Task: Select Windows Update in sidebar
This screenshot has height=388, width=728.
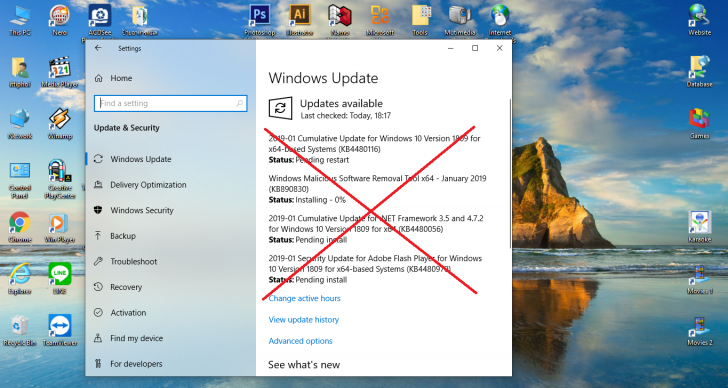Action: click(x=170, y=159)
